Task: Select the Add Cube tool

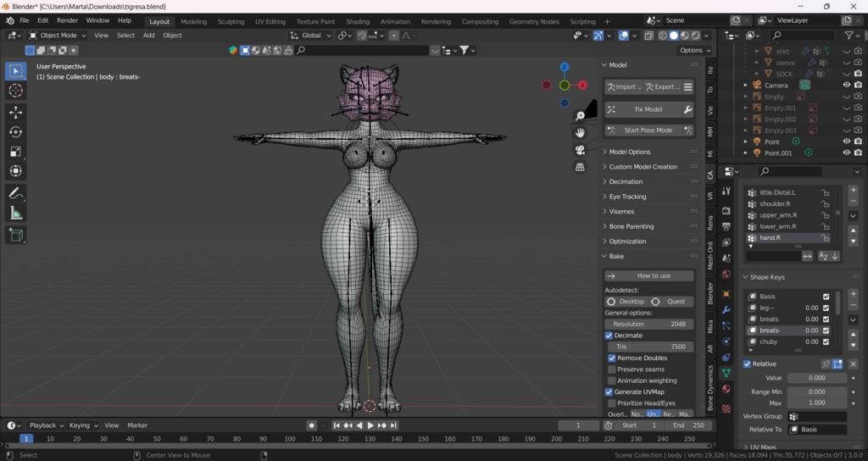Action: [x=15, y=235]
